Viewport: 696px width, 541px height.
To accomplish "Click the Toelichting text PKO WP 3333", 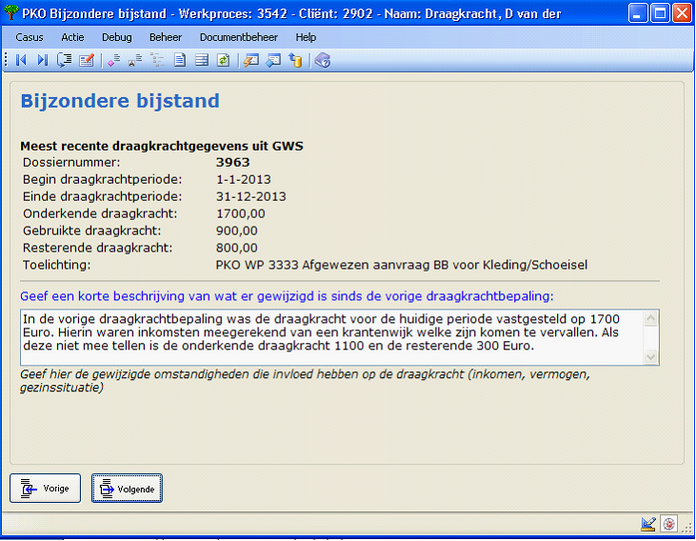I will click(402, 265).
